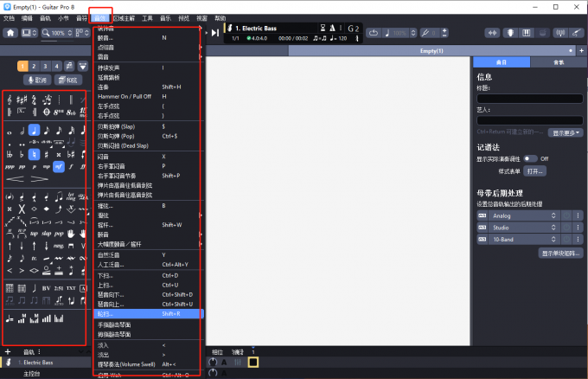Click the 打开... style sheet button
Screen dimensions: 588x379
point(533,171)
